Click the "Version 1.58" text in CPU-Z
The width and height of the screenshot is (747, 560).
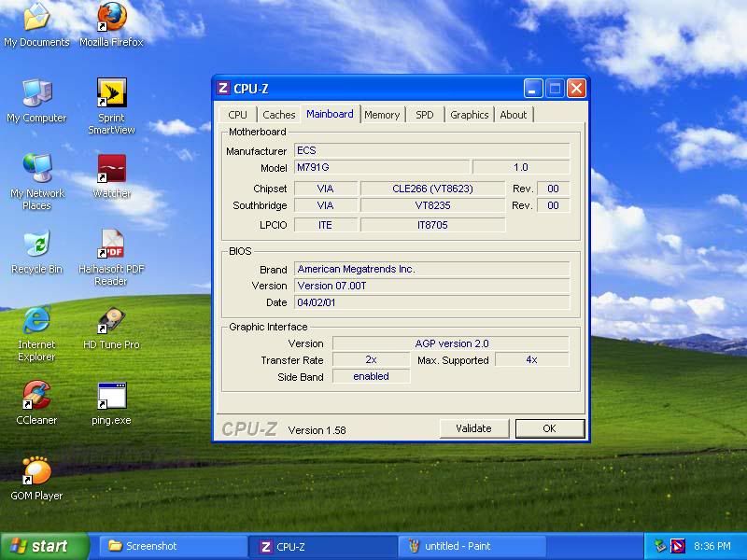coord(317,430)
